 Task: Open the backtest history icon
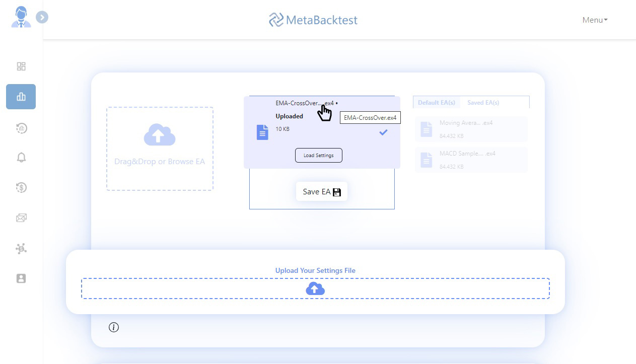[21, 128]
